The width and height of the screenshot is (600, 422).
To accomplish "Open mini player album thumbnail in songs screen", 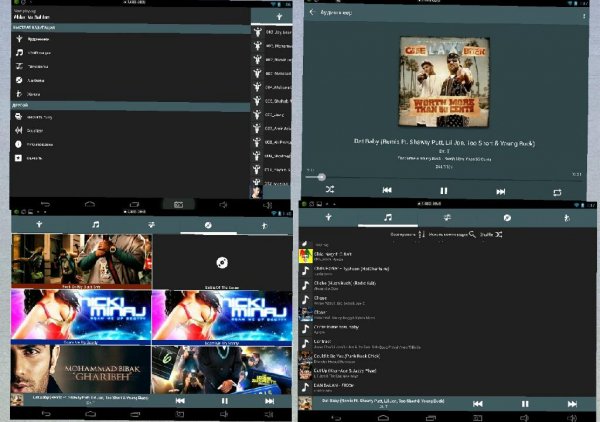I will point(305,403).
